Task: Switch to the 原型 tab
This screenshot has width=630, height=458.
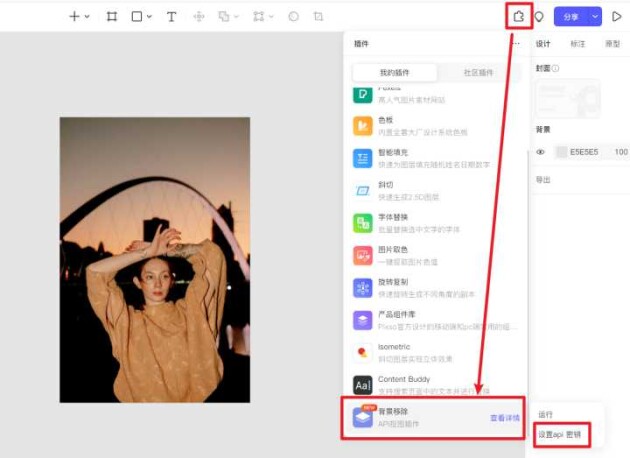Action: tap(612, 44)
